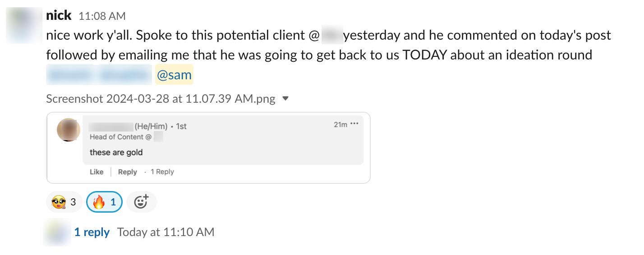
Task: Click the "21m" comment age label
Action: click(x=340, y=124)
